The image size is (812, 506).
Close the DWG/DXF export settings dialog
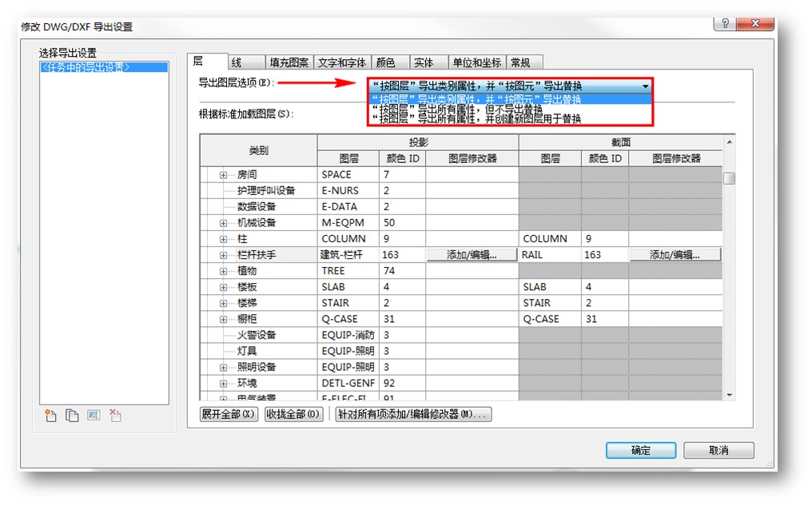755,23
